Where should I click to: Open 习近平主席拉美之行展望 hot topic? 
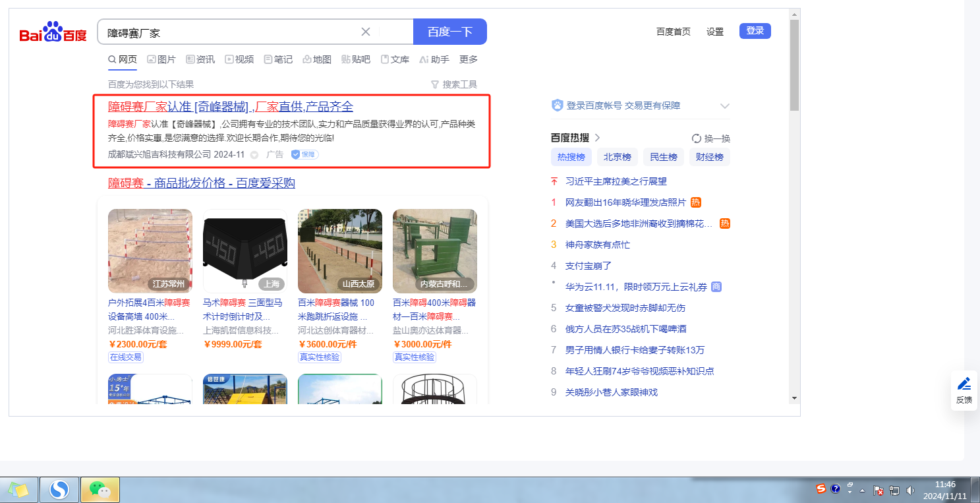pyautogui.click(x=616, y=181)
